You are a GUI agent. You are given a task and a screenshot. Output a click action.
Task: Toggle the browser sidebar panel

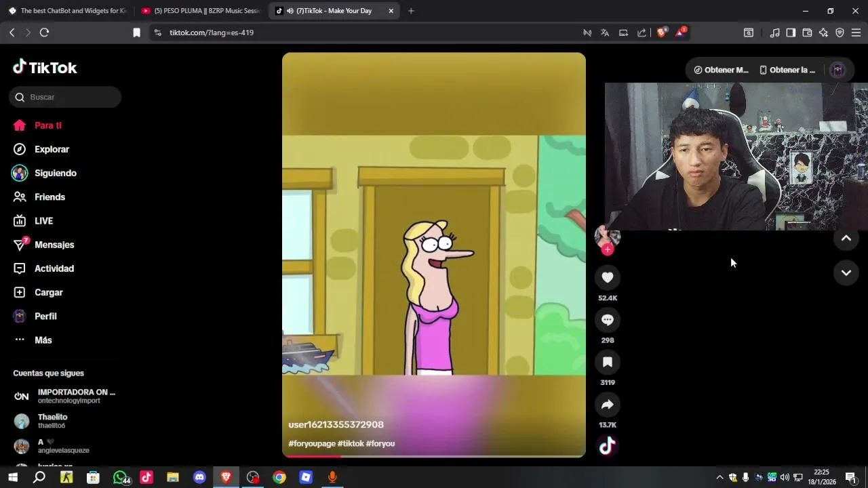(x=791, y=33)
